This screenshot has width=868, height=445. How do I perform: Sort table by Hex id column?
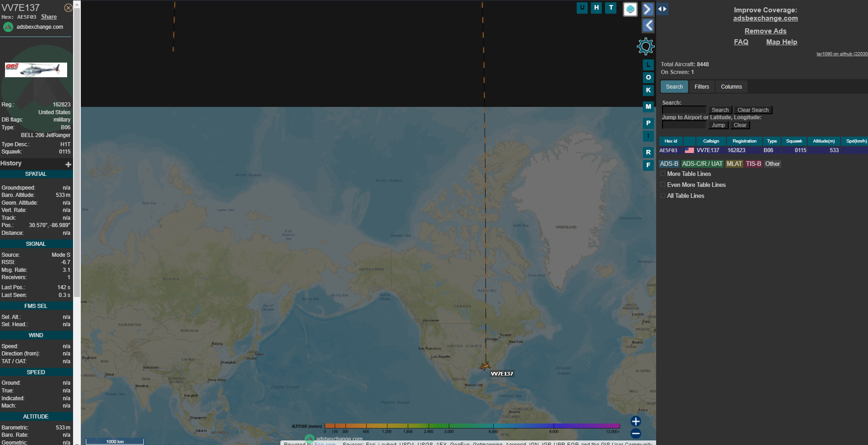coord(671,141)
